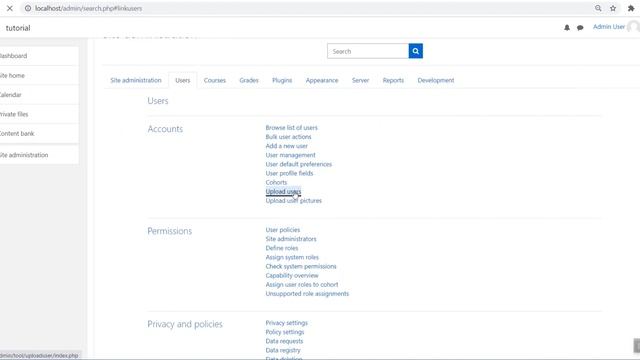
Task: Open the browser extensions puzzle icon
Action: coord(631,8)
